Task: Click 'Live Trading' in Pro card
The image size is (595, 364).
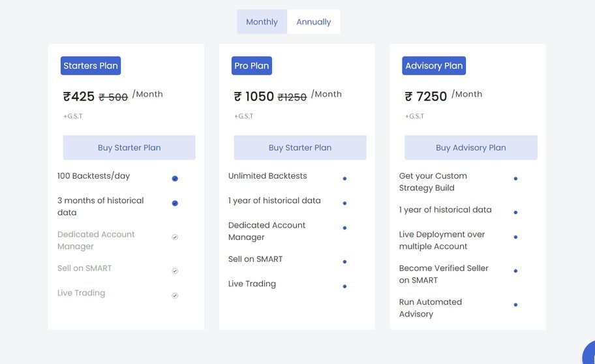Action: pos(252,284)
